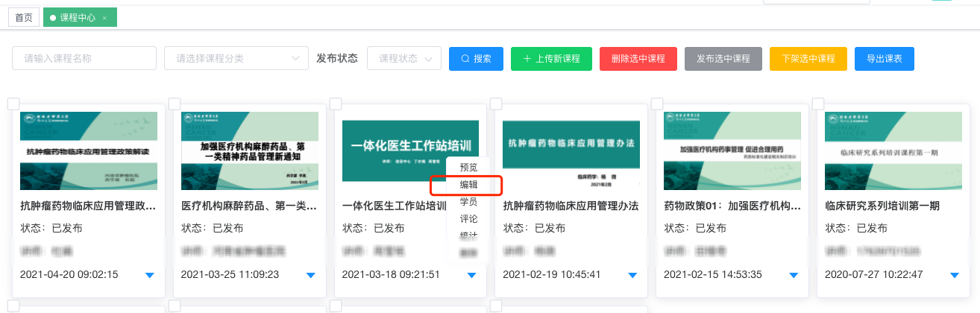Focus the 请输入课程名称 search field
Image resolution: width=980 pixels, height=313 pixels.
coord(84,58)
